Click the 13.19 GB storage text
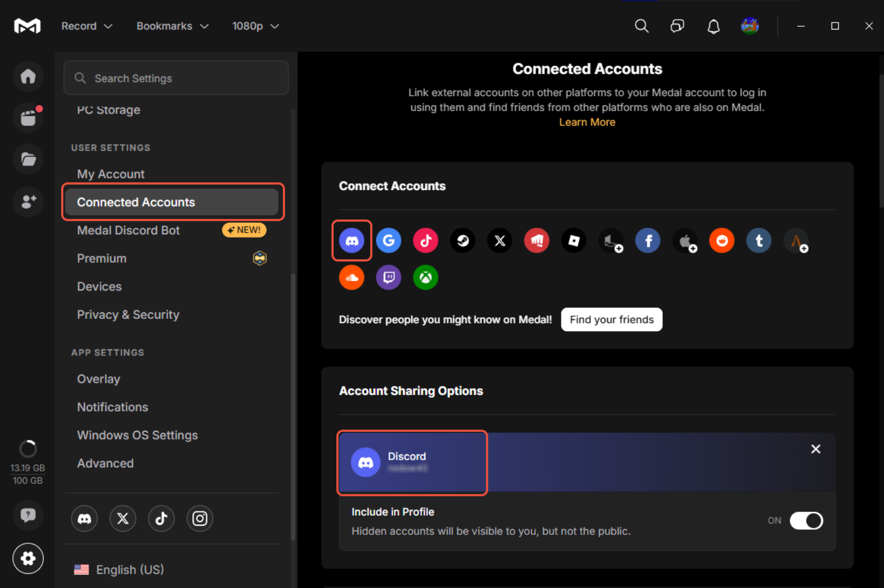 (x=28, y=468)
